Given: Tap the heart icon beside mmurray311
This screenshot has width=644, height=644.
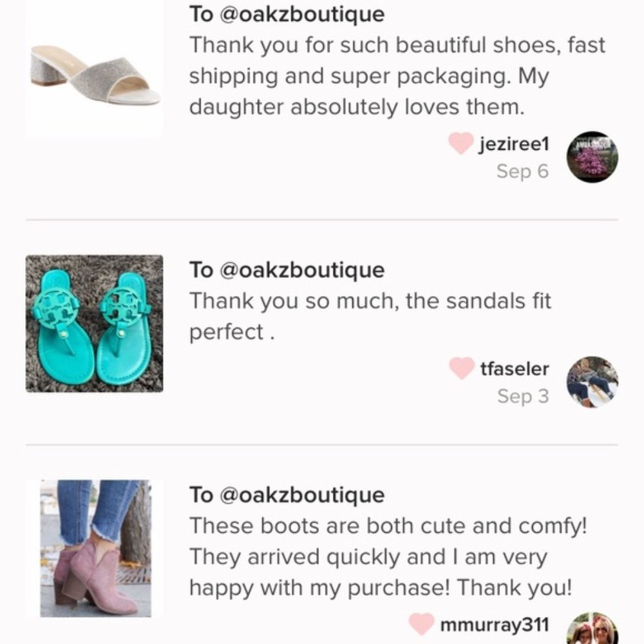Looking at the screenshot, I should [x=421, y=623].
